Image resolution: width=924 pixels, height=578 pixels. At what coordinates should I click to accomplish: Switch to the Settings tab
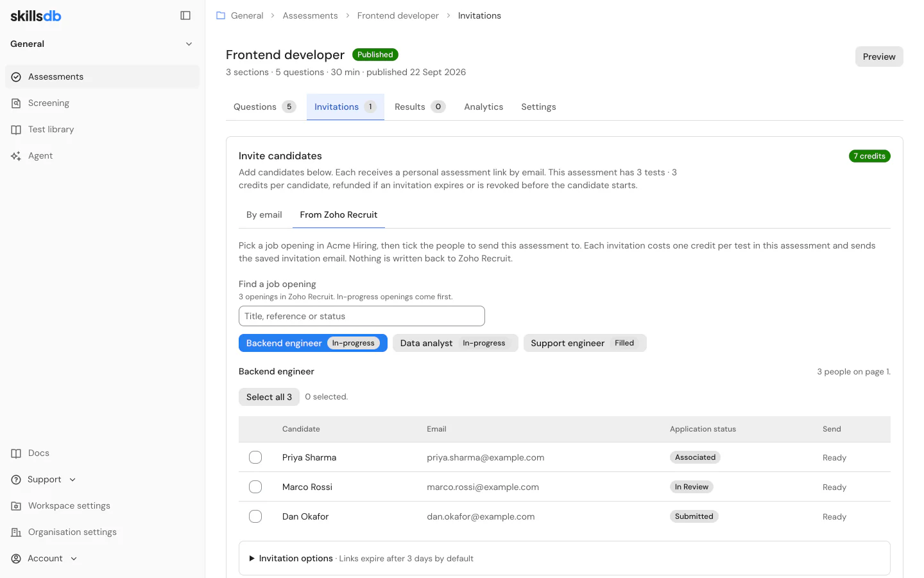[x=538, y=107]
